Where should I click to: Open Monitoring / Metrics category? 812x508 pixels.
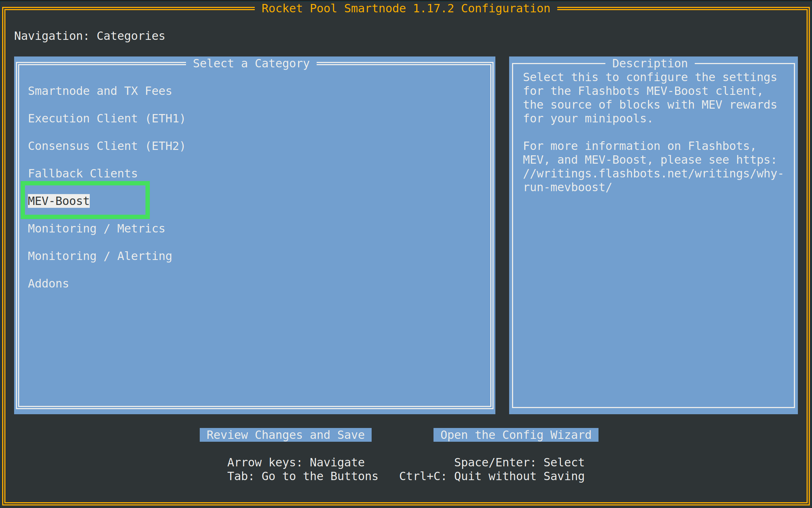tap(96, 228)
